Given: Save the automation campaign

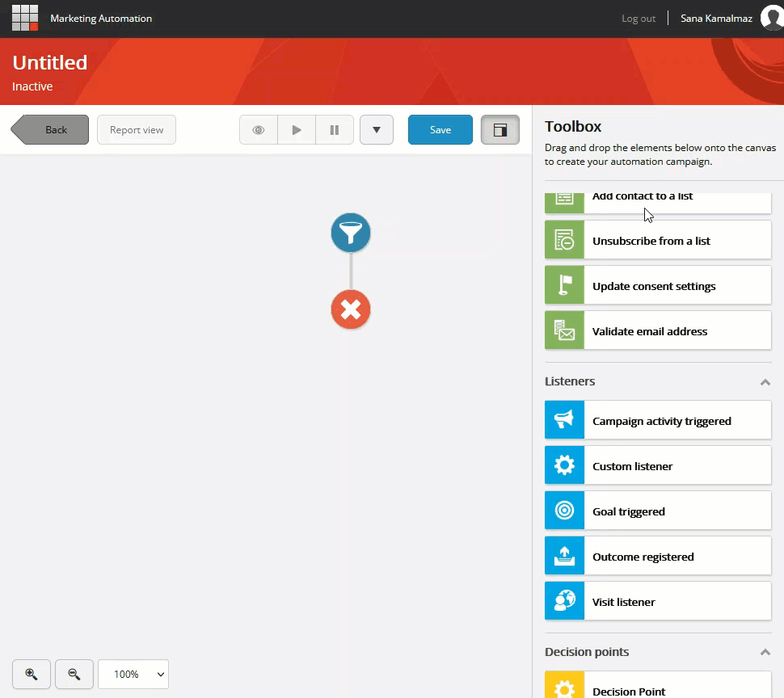Looking at the screenshot, I should 440,130.
